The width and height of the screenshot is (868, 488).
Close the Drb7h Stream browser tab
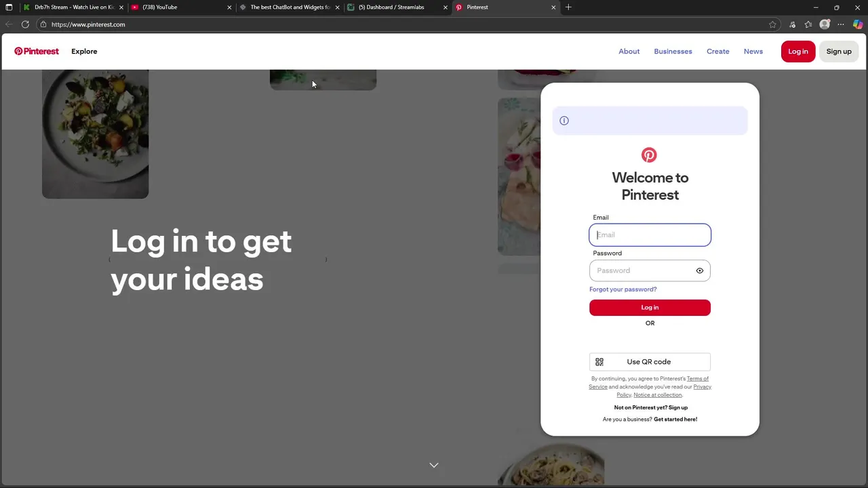121,7
